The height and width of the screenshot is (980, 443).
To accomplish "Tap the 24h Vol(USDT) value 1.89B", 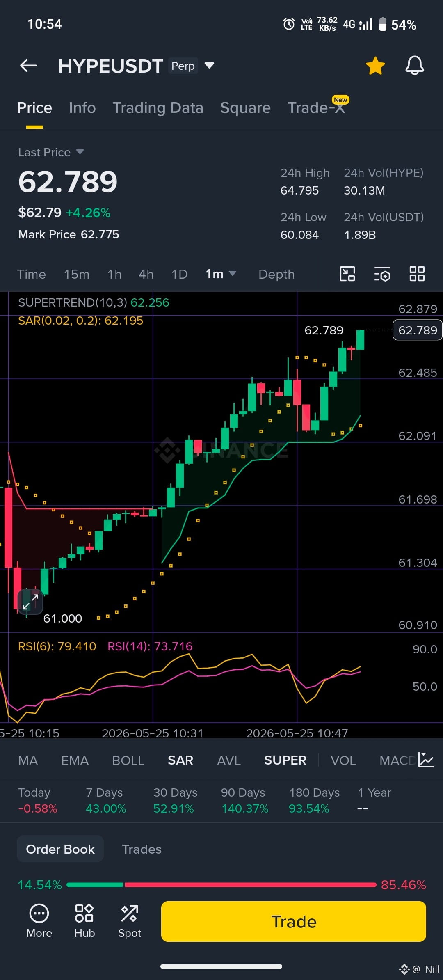I will tap(360, 235).
